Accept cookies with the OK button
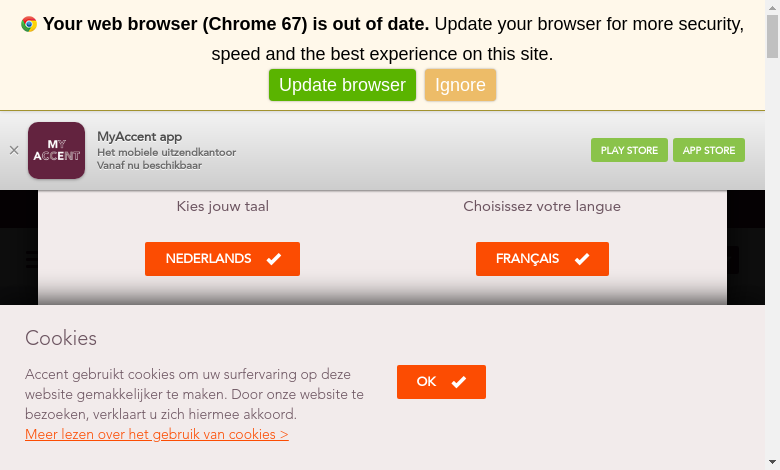 [441, 382]
